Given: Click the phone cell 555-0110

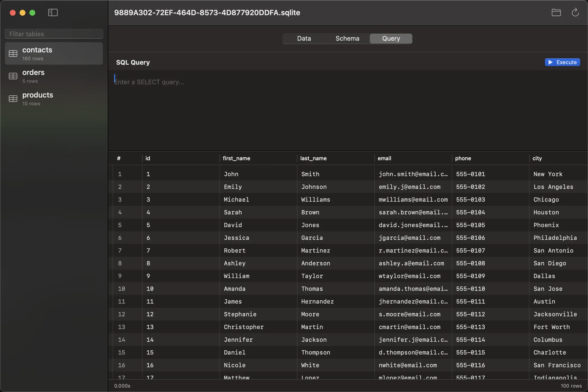Looking at the screenshot, I should pos(470,289).
